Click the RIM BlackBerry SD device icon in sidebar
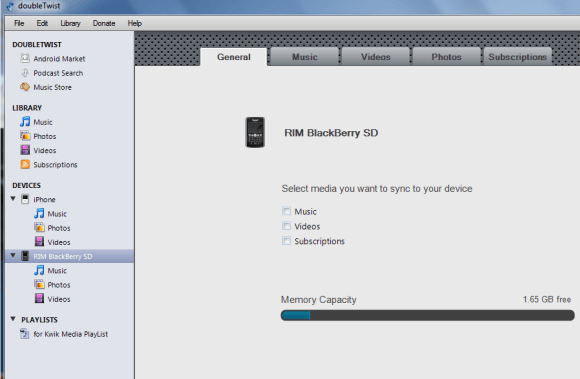This screenshot has height=379, width=580. 25,256
